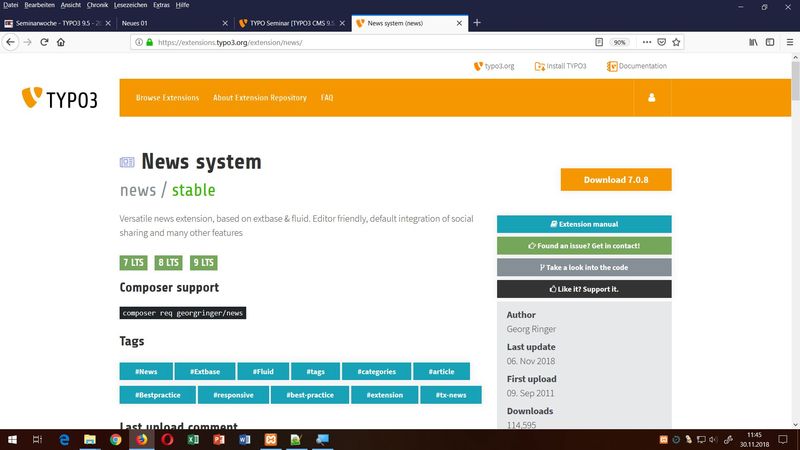Screen dimensions: 800x450
Task: Open About Extension Repository link
Action: pos(260,97)
